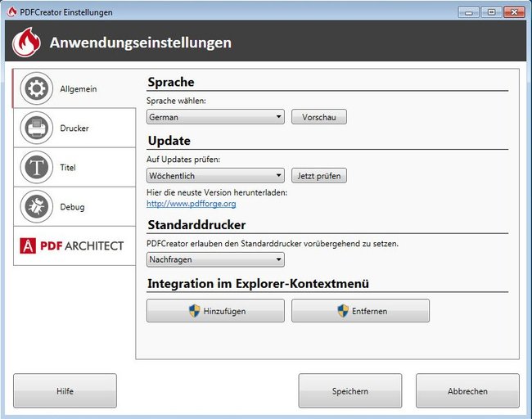Click the Vorschau button
Image resolution: width=532 pixels, height=419 pixels.
click(x=319, y=117)
